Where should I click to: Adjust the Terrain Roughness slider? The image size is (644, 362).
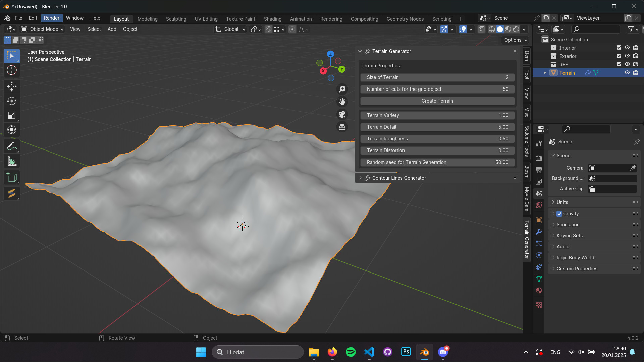(x=437, y=139)
